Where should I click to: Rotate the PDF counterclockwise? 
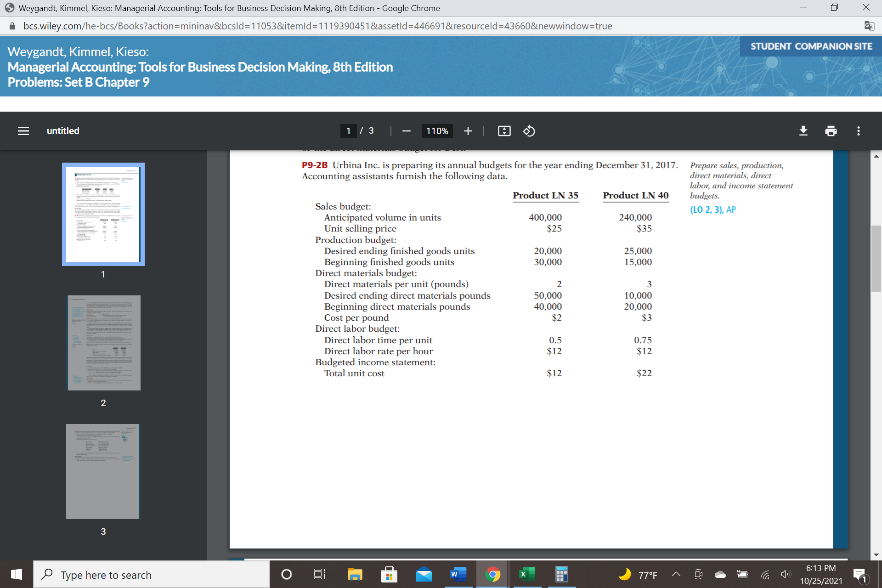(x=529, y=131)
